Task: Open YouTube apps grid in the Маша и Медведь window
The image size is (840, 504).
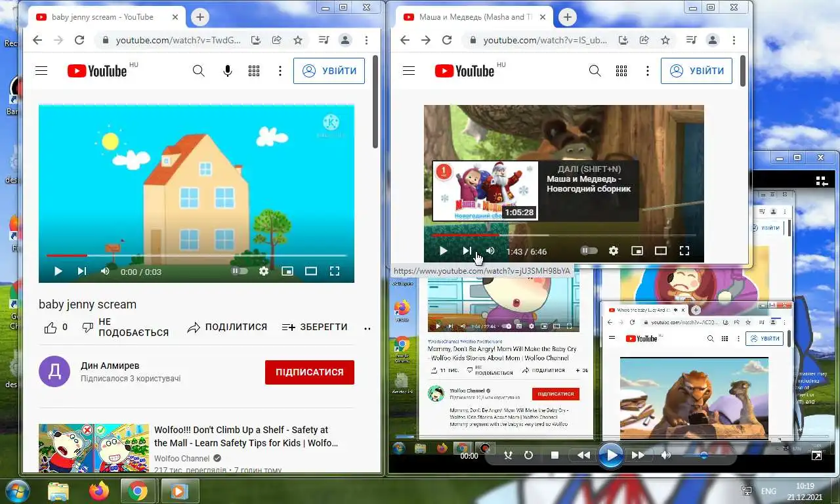Action: click(x=621, y=71)
